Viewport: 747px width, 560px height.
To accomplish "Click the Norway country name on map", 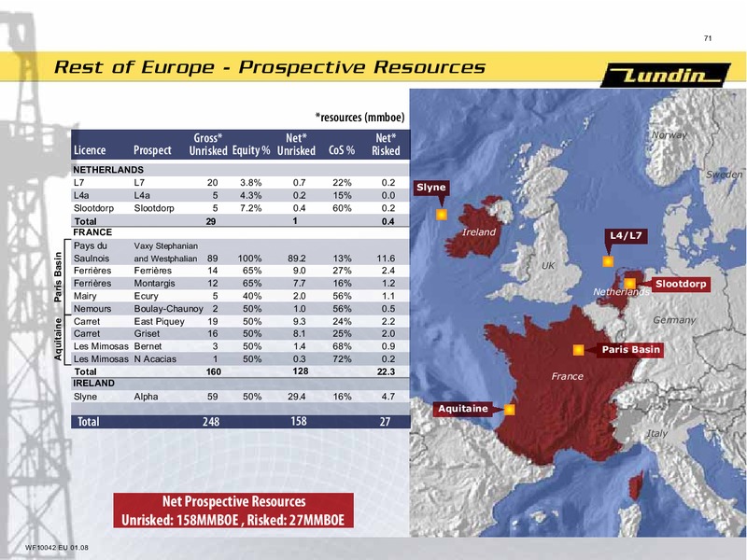I will (669, 135).
